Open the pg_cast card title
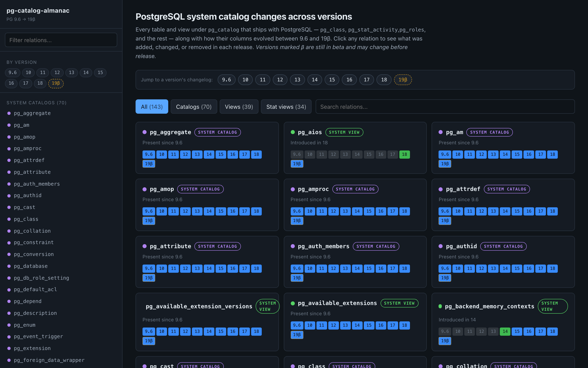This screenshot has height=368, width=588. coord(162,366)
